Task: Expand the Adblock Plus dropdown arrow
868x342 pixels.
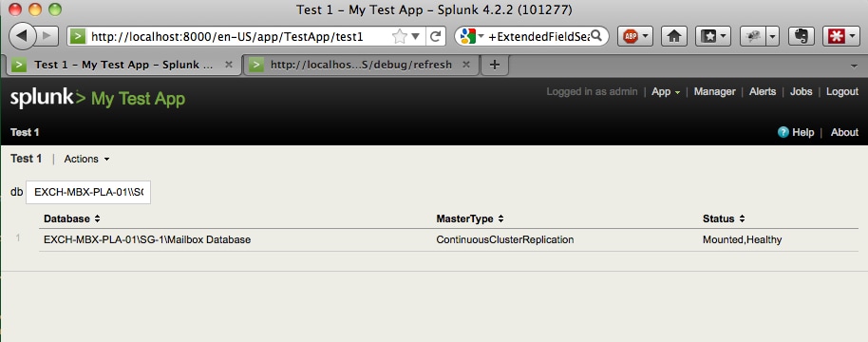Action: (646, 37)
